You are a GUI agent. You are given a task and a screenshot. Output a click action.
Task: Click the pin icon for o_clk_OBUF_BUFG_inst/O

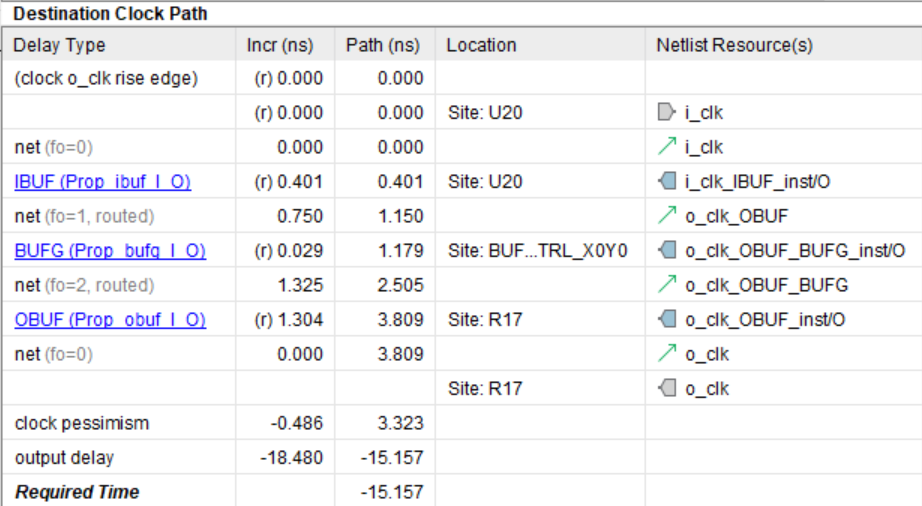click(x=666, y=250)
